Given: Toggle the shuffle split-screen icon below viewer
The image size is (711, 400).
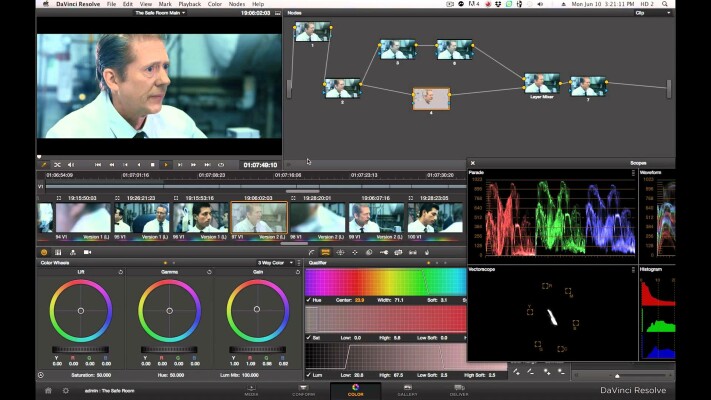Looking at the screenshot, I should 57,165.
